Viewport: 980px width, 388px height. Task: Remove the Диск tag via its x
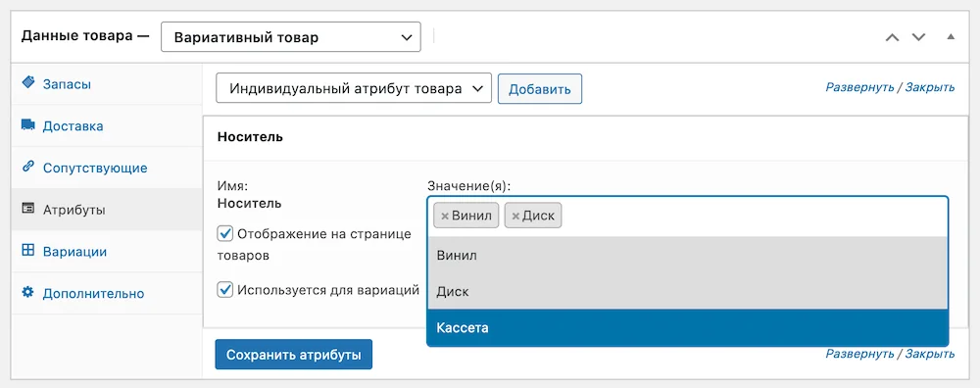pos(515,217)
